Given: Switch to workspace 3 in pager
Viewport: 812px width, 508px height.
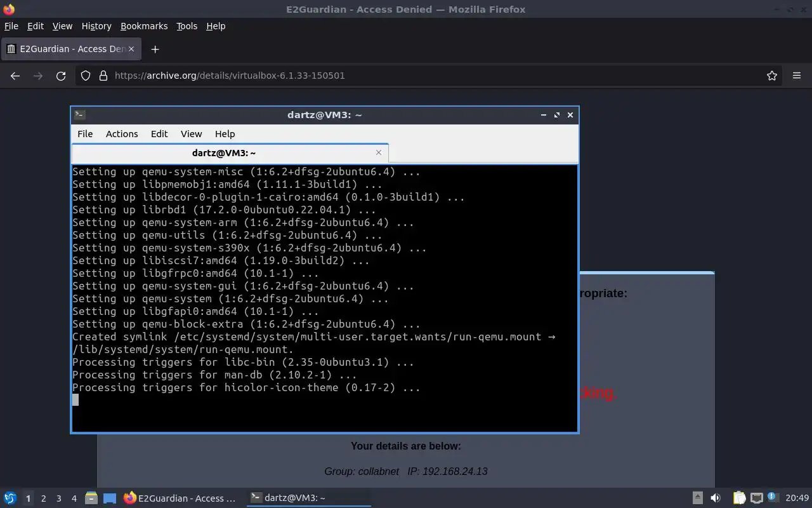Looking at the screenshot, I should click(x=58, y=498).
